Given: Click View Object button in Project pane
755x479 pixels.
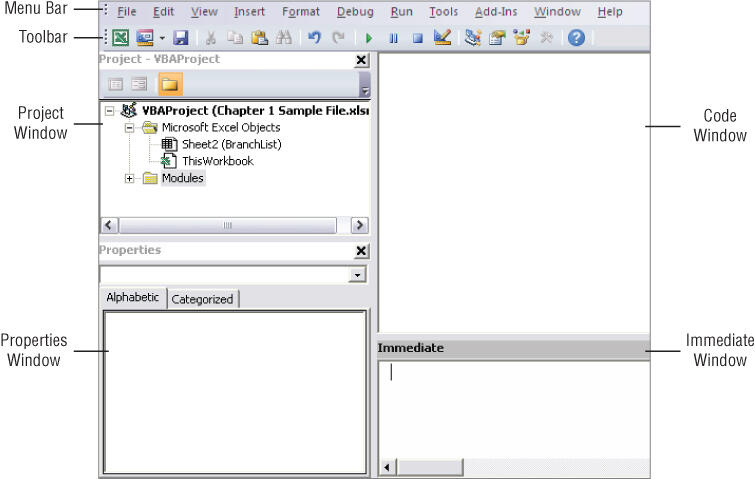Looking at the screenshot, I should pyautogui.click(x=139, y=84).
